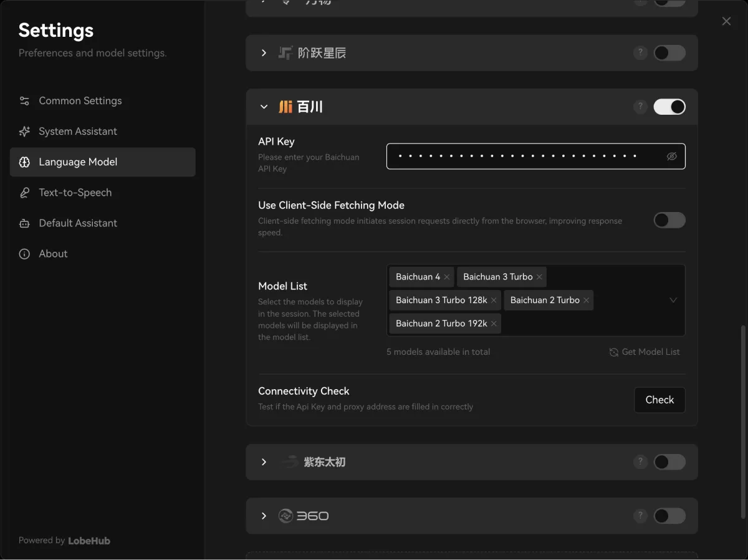Click Get Model List to refresh models
Viewport: 748px width, 560px height.
pyautogui.click(x=645, y=352)
